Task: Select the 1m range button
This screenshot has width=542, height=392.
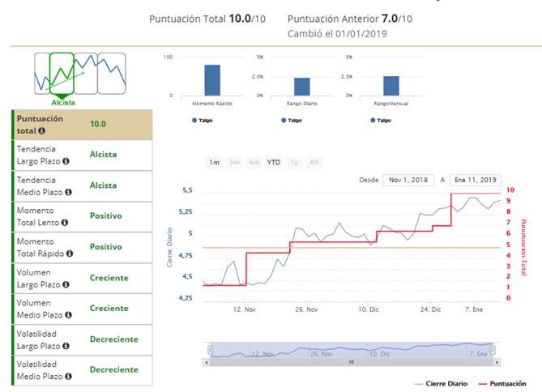Action: click(215, 162)
